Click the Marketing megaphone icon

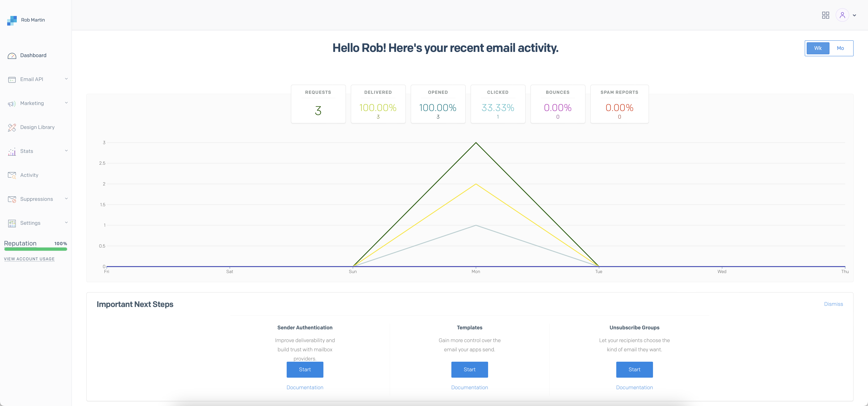click(12, 104)
